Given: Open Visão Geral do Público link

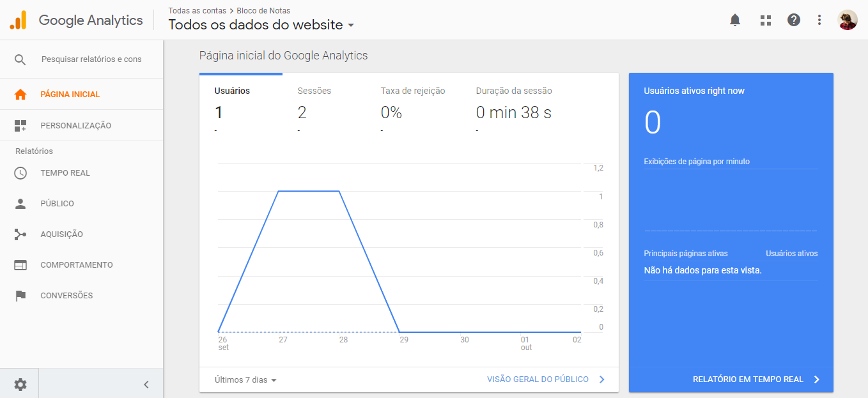Looking at the screenshot, I should coord(539,379).
